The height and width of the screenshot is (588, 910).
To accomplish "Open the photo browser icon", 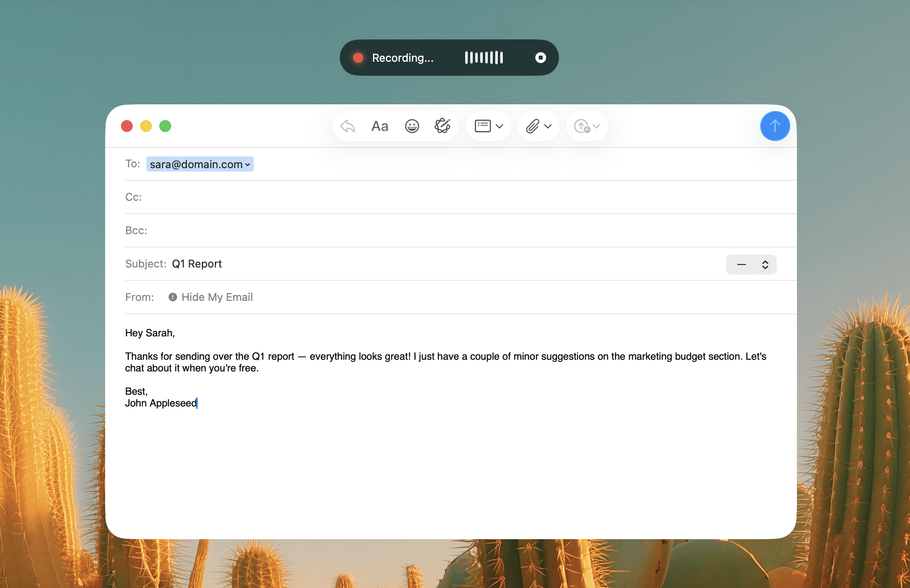I will click(x=483, y=126).
